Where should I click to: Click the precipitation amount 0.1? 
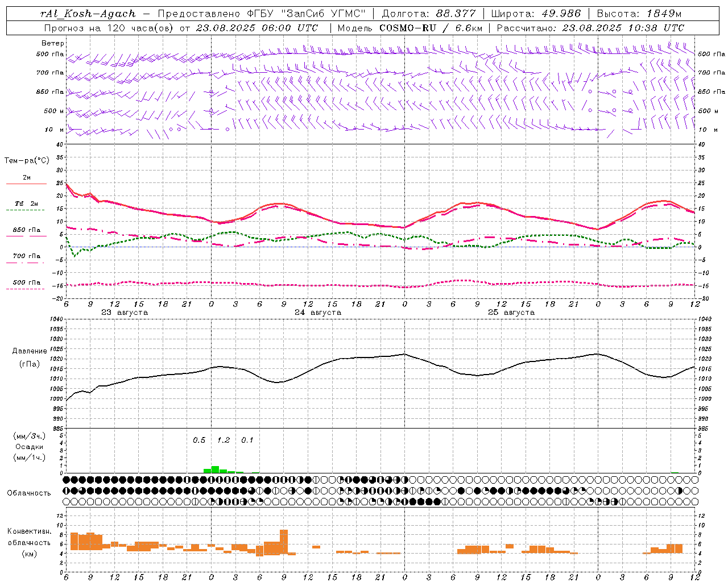coord(247,440)
